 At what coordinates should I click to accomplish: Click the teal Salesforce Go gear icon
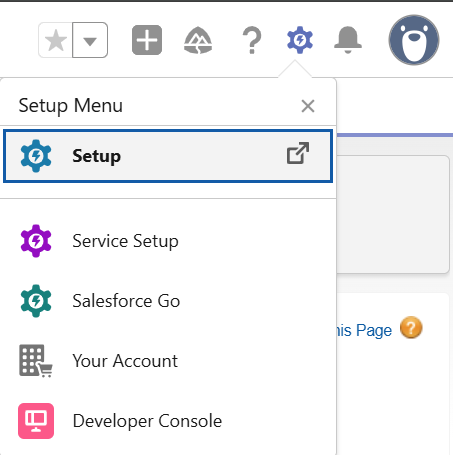tap(36, 301)
